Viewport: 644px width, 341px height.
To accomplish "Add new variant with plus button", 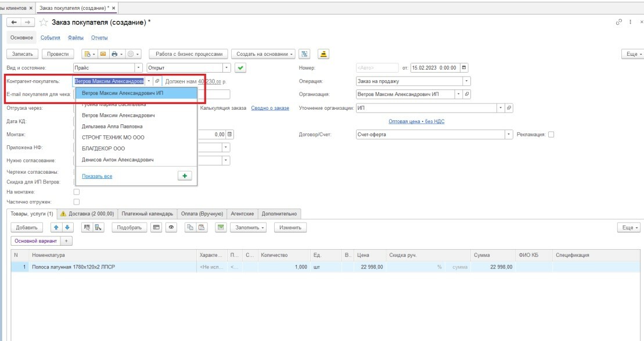I will coord(66,241).
